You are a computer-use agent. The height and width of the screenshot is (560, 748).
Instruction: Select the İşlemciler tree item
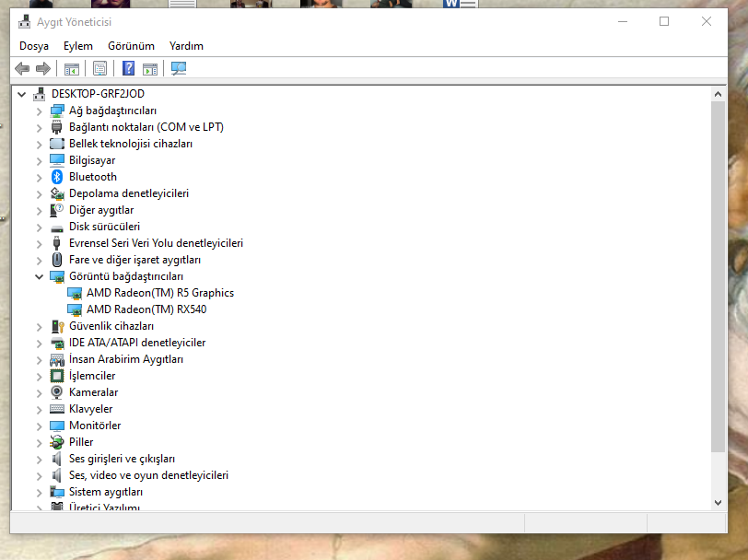pos(92,376)
